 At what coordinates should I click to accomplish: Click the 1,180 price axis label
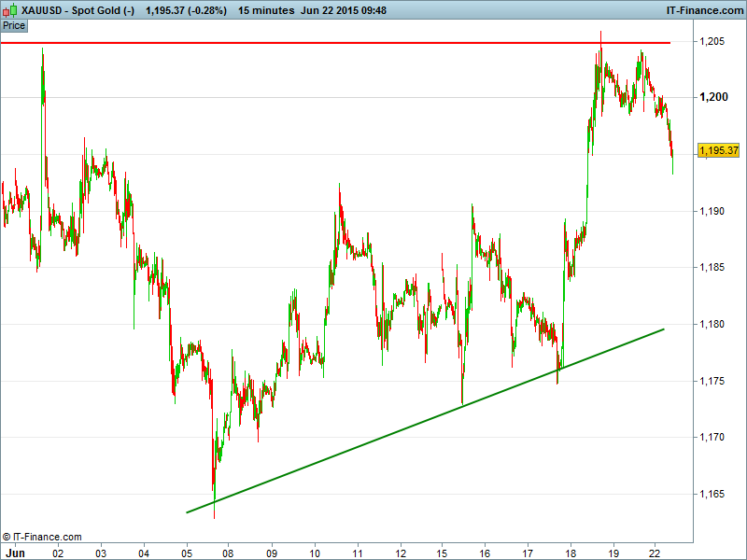(712, 325)
